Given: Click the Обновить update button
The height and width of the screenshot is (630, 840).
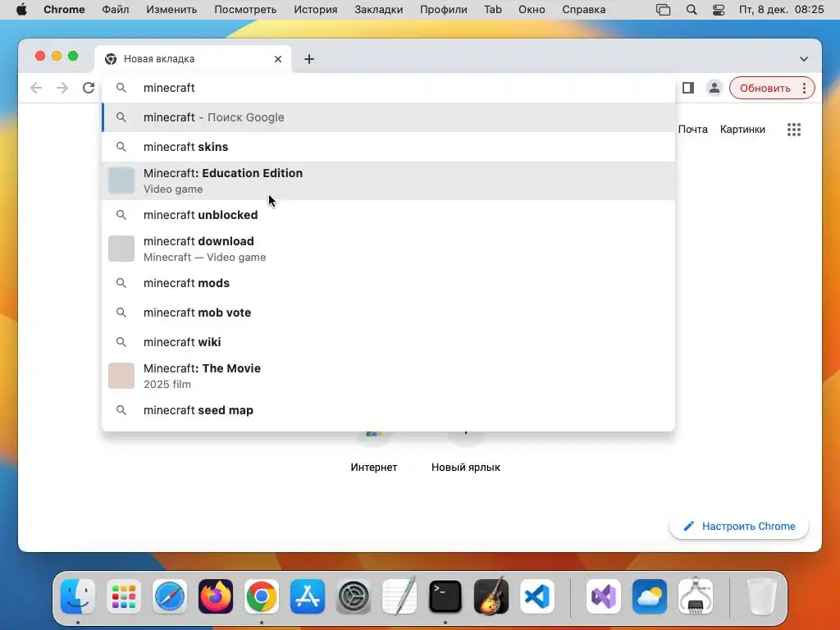Looking at the screenshot, I should click(765, 88).
